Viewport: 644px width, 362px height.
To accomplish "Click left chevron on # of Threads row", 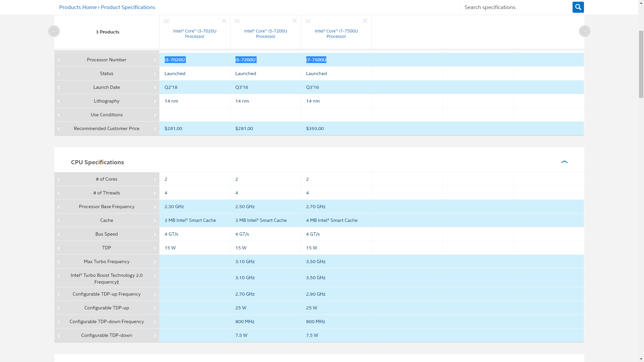I will 59,193.
